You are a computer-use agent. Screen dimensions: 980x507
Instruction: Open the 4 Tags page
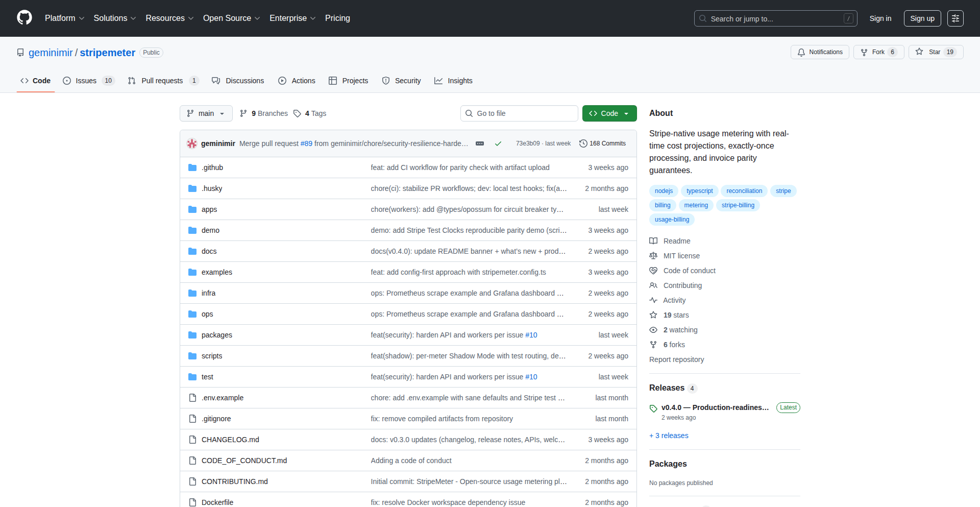310,113
